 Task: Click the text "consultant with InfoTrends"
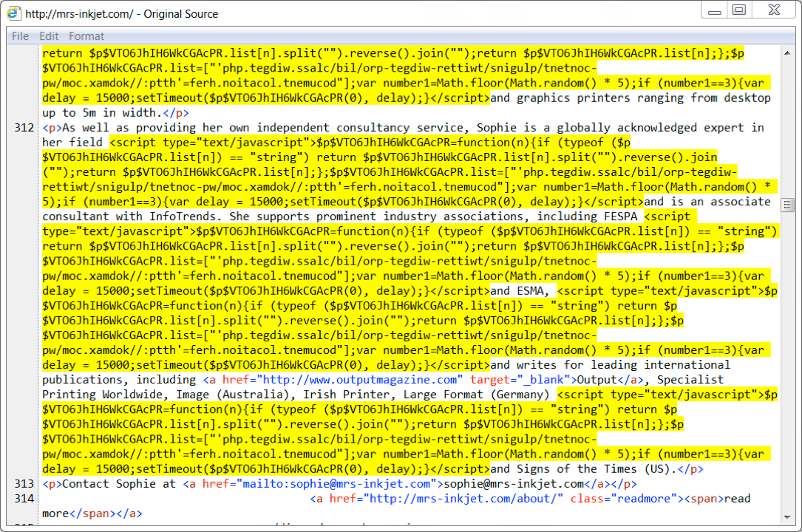(132, 216)
